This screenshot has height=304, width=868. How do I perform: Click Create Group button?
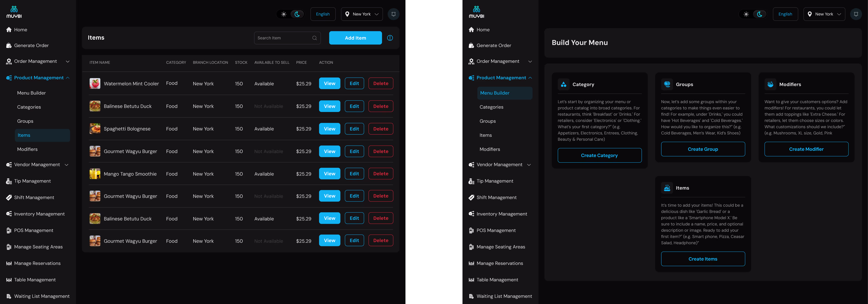(703, 149)
